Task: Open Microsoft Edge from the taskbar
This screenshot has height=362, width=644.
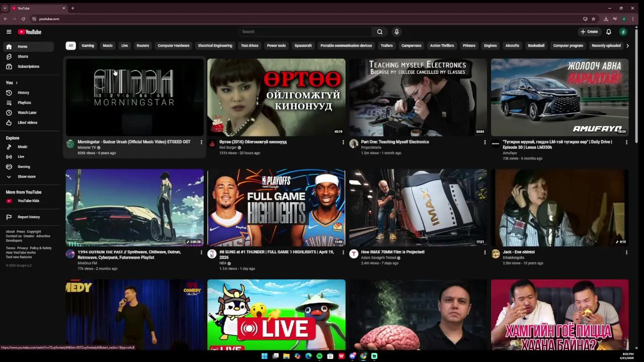Action: tap(308, 356)
